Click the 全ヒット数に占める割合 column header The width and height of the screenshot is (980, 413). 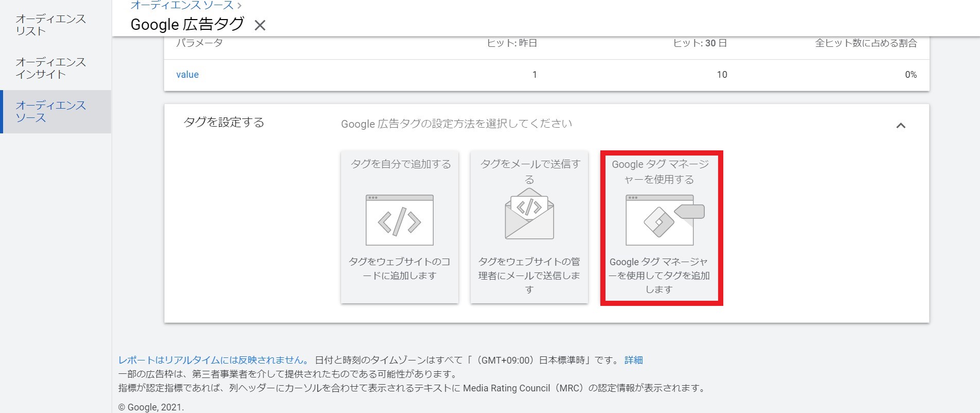point(866,43)
